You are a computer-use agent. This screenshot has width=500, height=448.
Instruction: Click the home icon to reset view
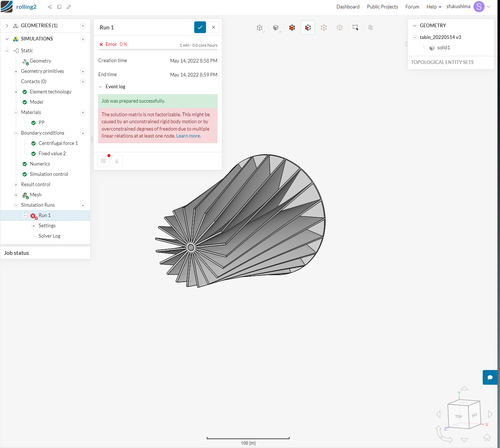coord(487,437)
